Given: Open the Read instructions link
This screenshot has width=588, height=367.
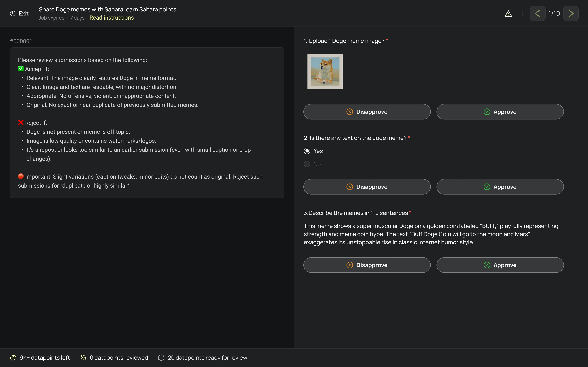Looking at the screenshot, I should pyautogui.click(x=111, y=18).
